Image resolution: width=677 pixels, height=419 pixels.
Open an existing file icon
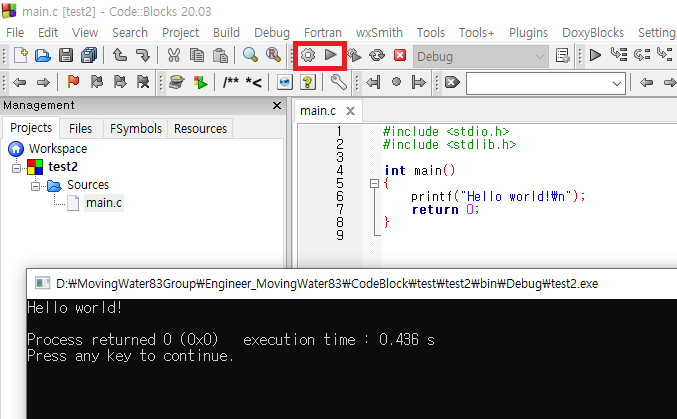point(43,55)
